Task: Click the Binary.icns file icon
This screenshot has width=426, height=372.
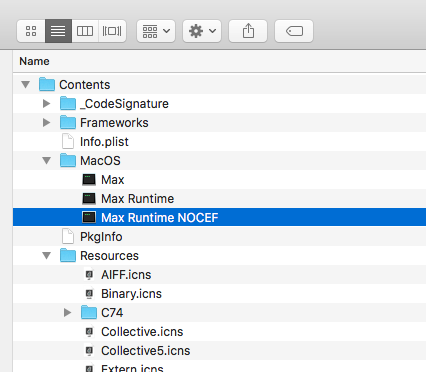Action: point(89,294)
